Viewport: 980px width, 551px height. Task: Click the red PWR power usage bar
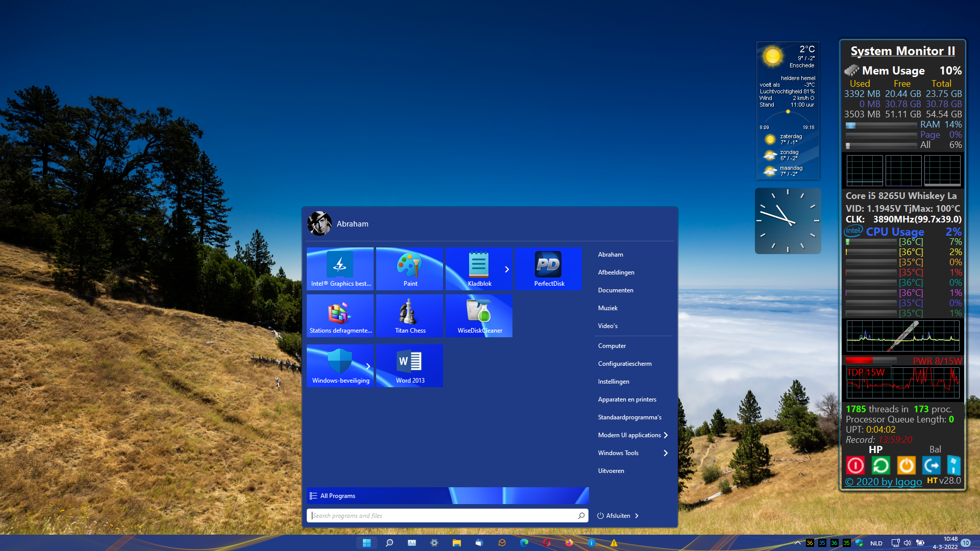(x=871, y=360)
